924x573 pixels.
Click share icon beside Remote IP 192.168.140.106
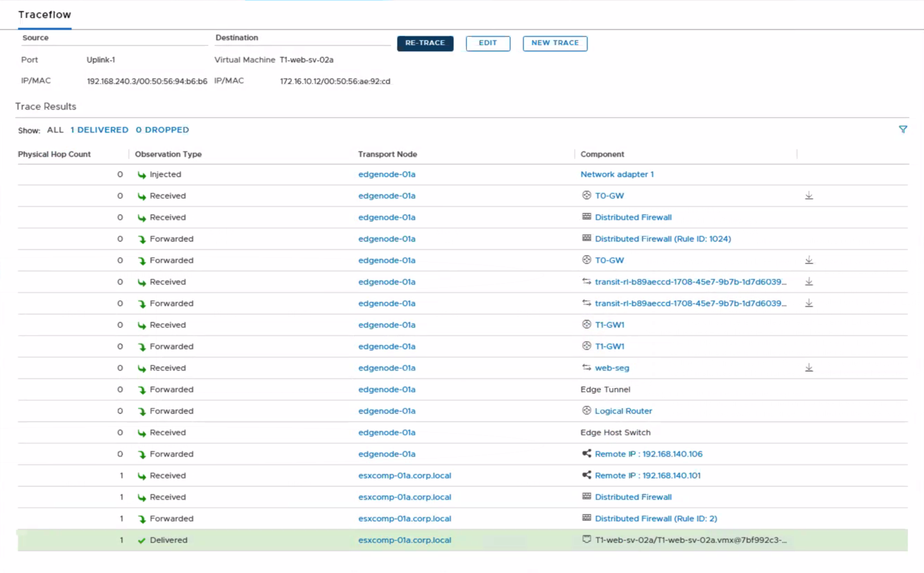[x=586, y=454]
